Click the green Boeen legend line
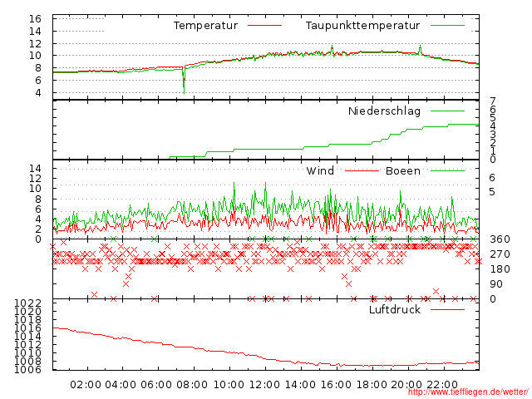Viewport: 532px width, 399px height. (447, 170)
